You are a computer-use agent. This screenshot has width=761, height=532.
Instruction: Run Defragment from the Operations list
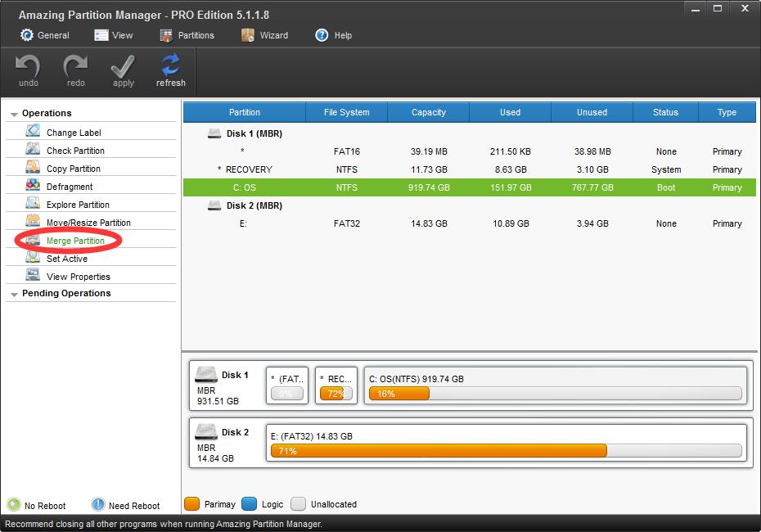(x=70, y=187)
